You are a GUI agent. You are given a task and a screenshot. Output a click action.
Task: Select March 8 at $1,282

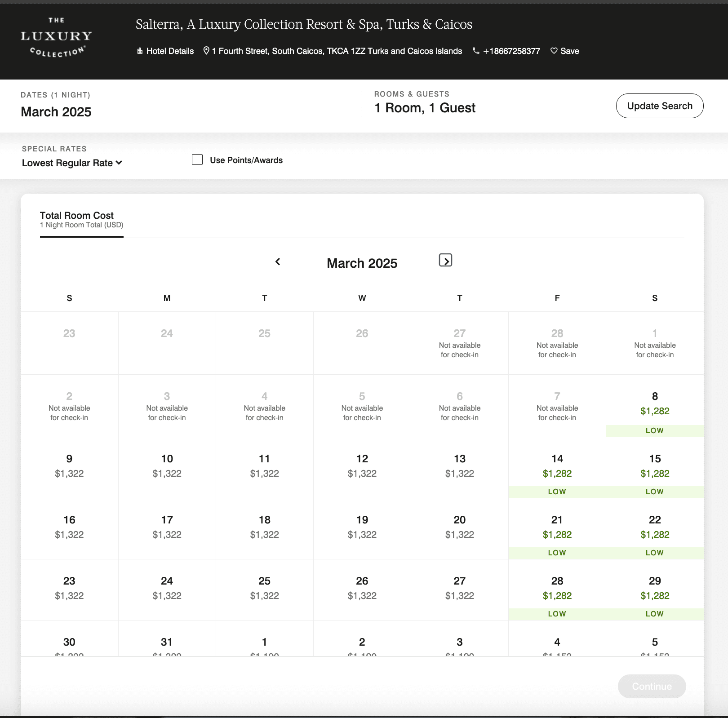point(655,406)
